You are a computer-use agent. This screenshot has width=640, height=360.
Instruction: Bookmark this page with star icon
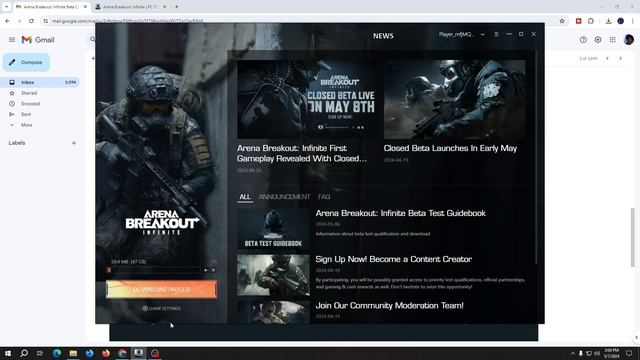point(562,21)
